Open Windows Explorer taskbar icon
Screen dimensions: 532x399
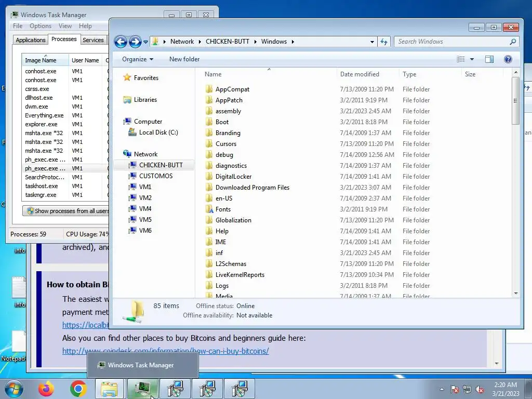point(109,389)
